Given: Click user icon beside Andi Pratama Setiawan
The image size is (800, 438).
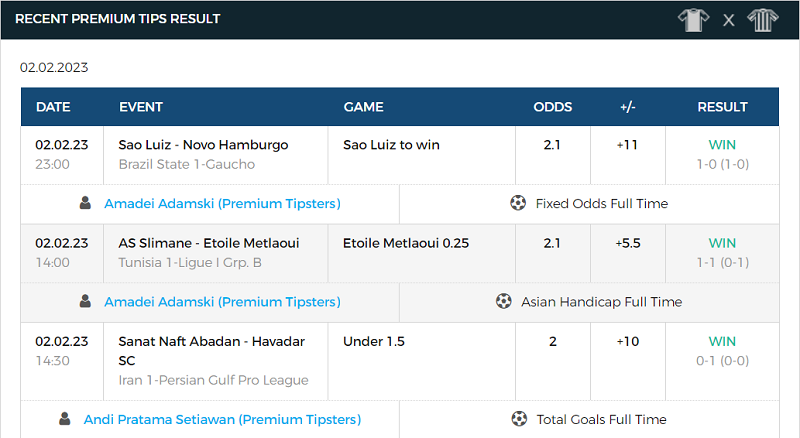Looking at the screenshot, I should 65,419.
